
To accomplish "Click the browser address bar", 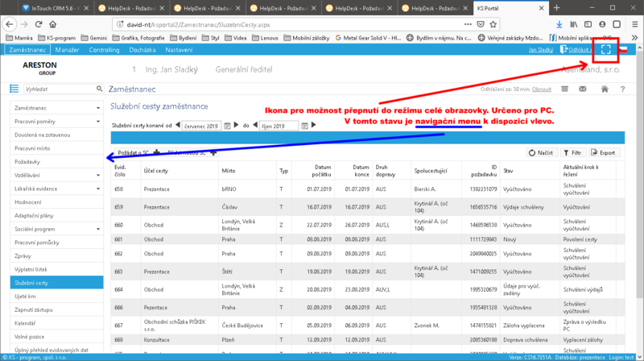I will 287,24.
